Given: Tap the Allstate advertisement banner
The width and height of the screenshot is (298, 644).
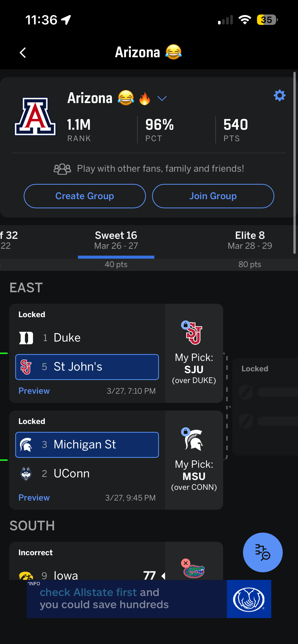Looking at the screenshot, I should [149, 599].
